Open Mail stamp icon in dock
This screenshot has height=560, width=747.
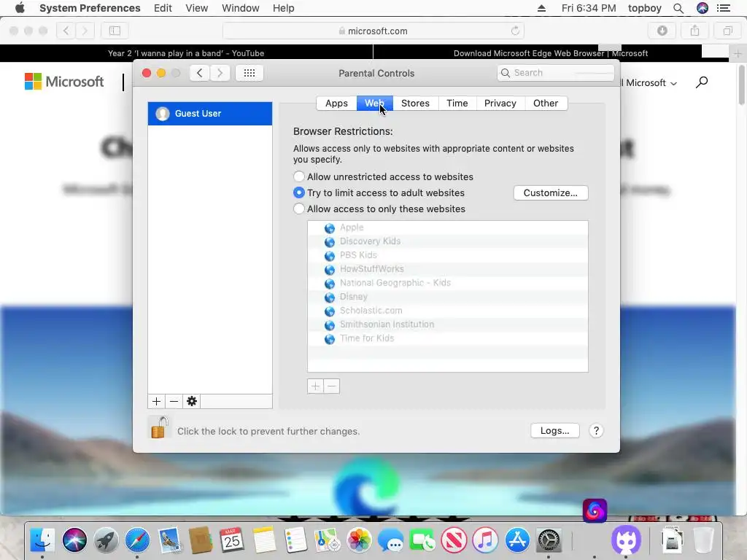[x=169, y=540]
